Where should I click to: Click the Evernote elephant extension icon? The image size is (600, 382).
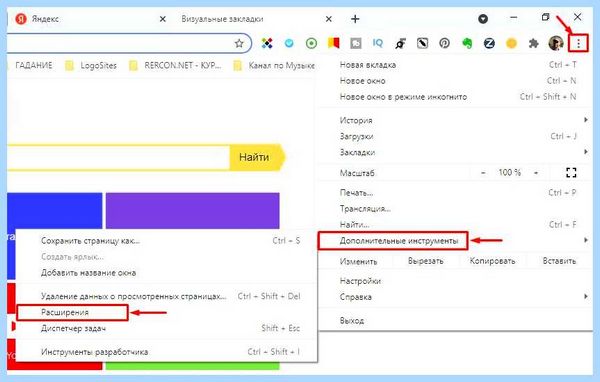pyautogui.click(x=467, y=44)
